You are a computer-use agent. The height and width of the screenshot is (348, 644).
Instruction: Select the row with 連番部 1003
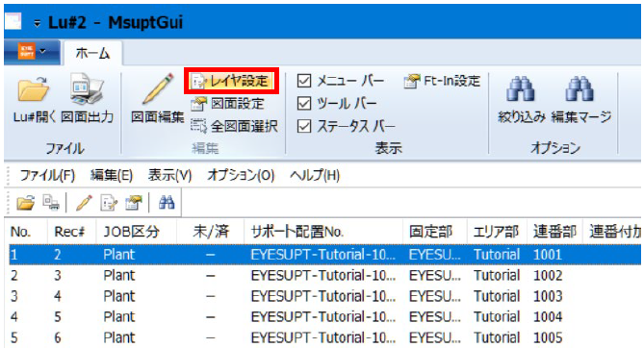coord(324,296)
